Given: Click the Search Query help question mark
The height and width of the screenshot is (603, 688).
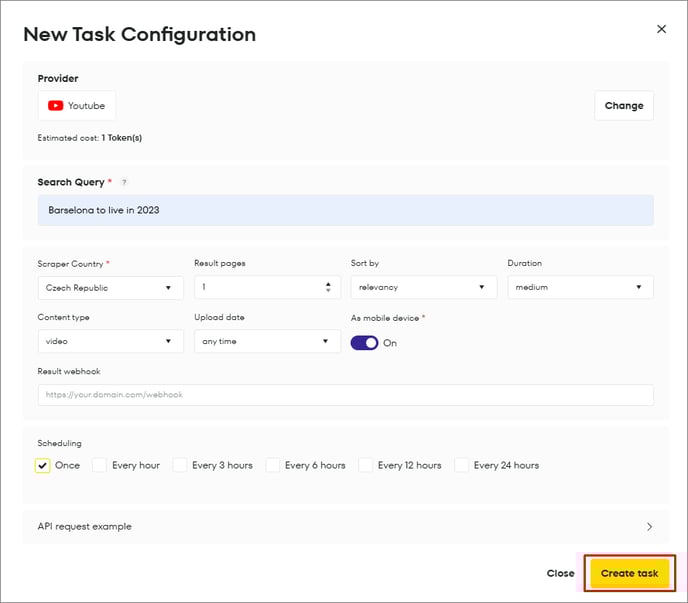Looking at the screenshot, I should pos(124,182).
